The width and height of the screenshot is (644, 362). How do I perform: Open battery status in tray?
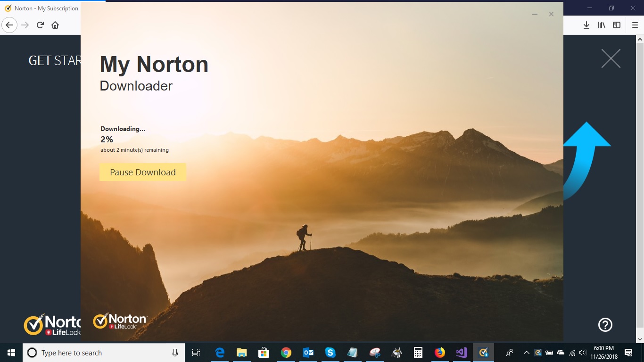pyautogui.click(x=549, y=353)
